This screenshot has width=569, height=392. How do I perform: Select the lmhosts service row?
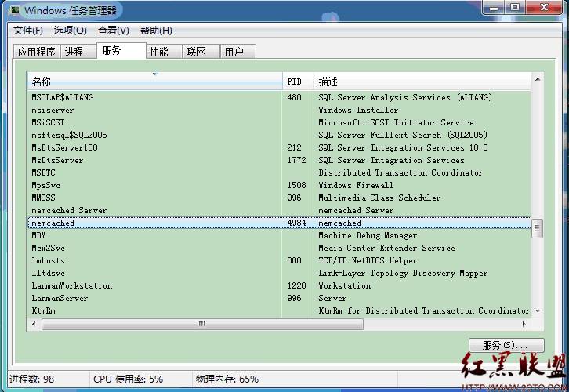pos(279,260)
